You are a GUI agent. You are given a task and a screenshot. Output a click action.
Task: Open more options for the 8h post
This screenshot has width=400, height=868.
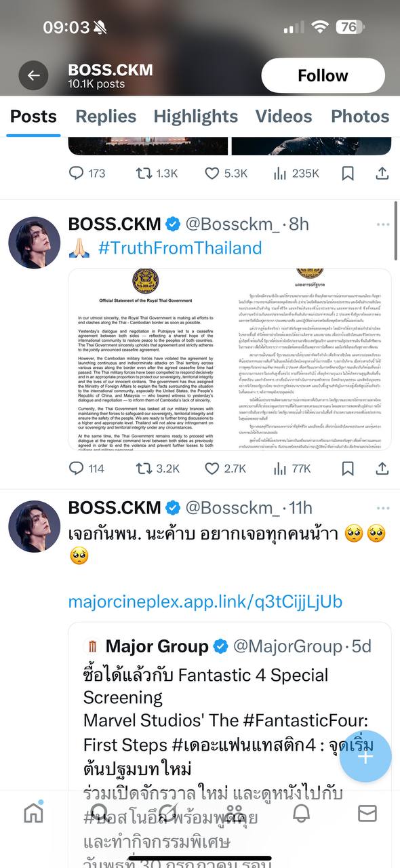(x=383, y=224)
